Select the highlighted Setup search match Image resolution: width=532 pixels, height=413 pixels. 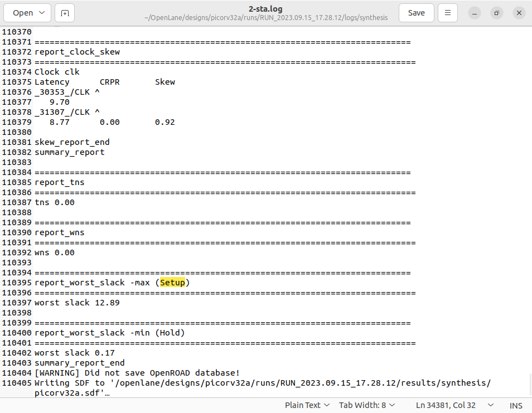click(x=172, y=283)
